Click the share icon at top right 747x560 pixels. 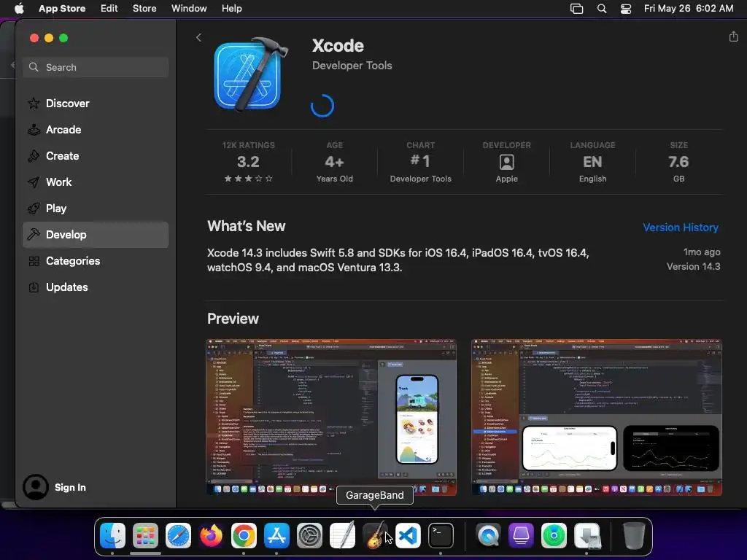pyautogui.click(x=733, y=36)
